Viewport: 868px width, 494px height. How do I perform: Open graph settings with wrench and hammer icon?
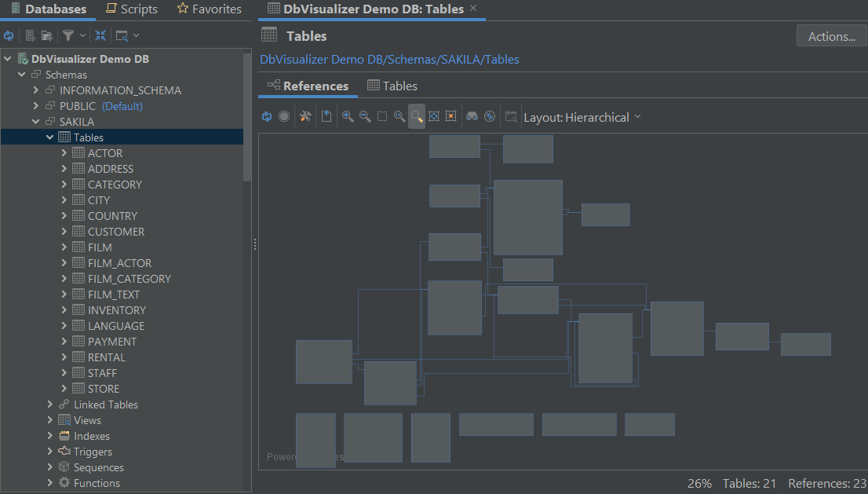[x=305, y=116]
